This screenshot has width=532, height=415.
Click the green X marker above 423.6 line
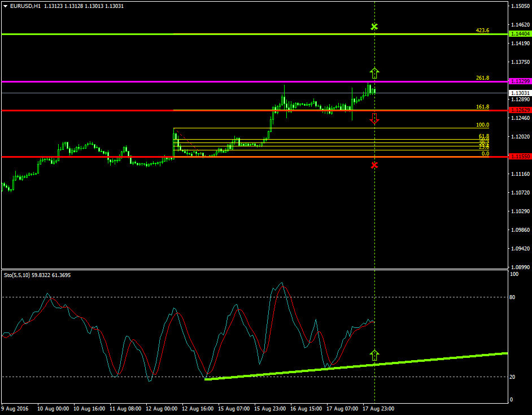[x=374, y=26]
